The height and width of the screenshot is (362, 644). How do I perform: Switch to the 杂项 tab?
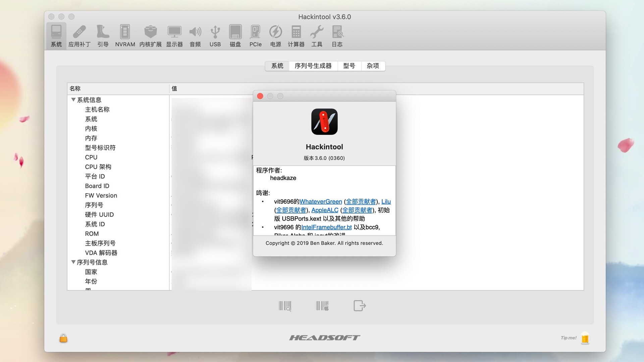pyautogui.click(x=373, y=66)
